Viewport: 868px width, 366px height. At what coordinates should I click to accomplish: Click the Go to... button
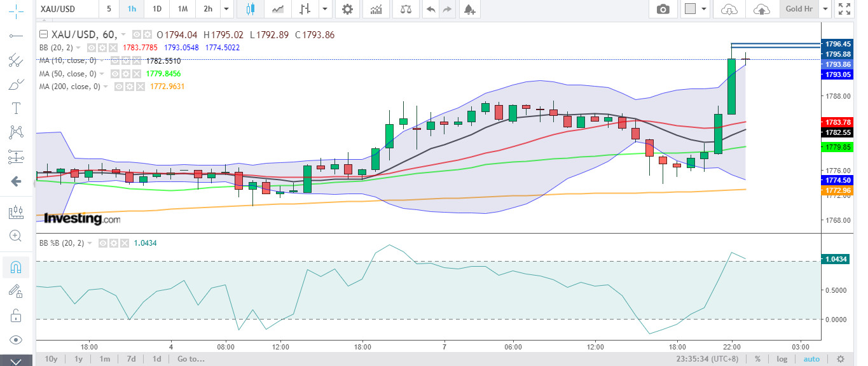coord(191,359)
